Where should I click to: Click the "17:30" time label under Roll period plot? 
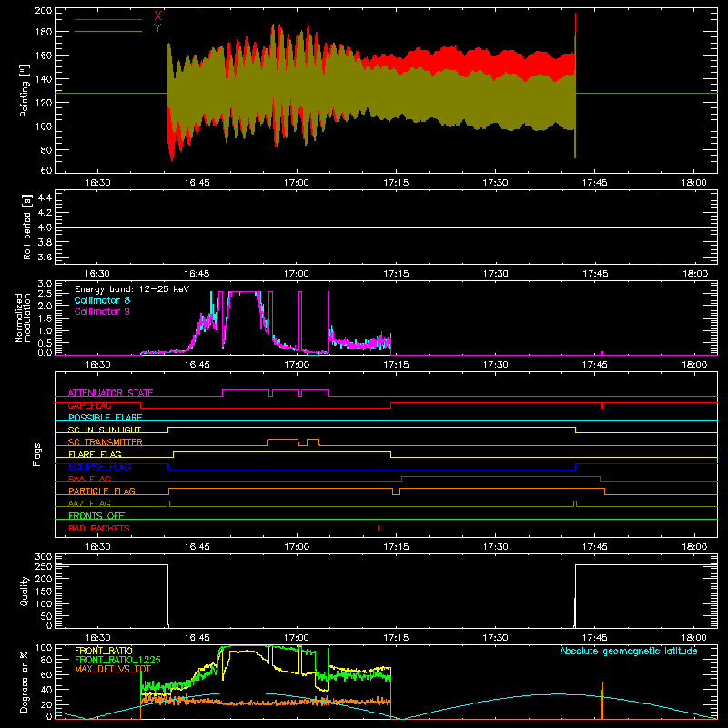495,274
